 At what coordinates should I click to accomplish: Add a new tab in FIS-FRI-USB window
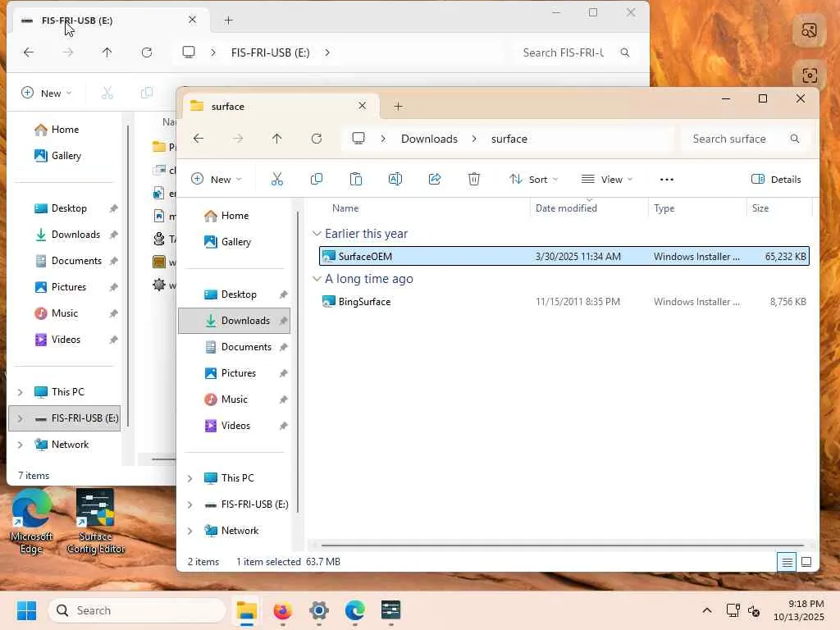tap(228, 21)
